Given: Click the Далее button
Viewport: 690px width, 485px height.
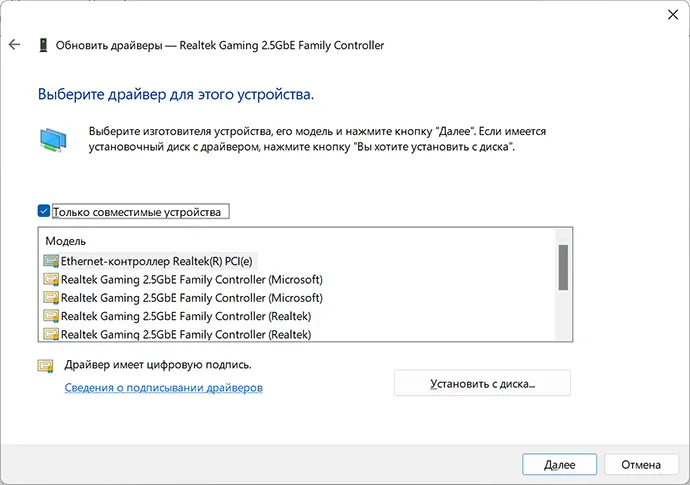Looking at the screenshot, I should click(x=559, y=465).
